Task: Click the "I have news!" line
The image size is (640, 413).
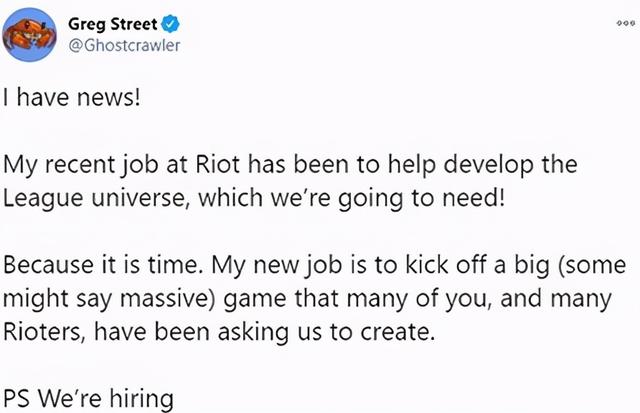Action: click(x=72, y=98)
